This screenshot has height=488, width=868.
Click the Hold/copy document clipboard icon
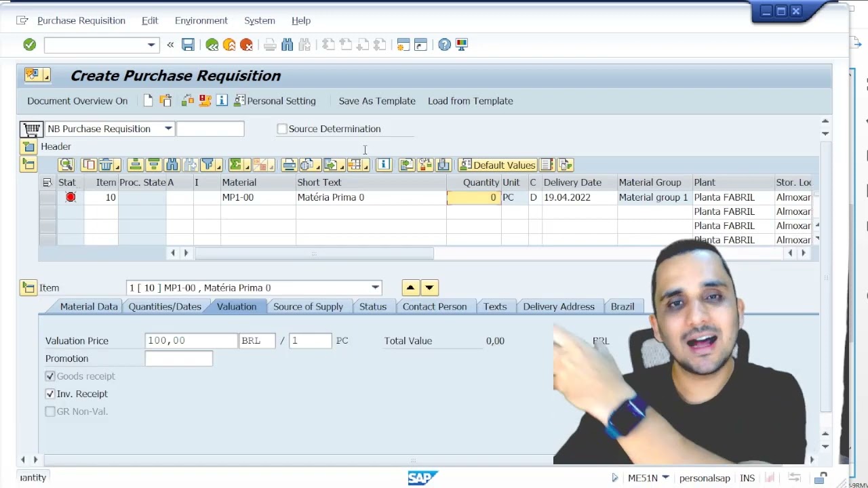click(x=165, y=101)
